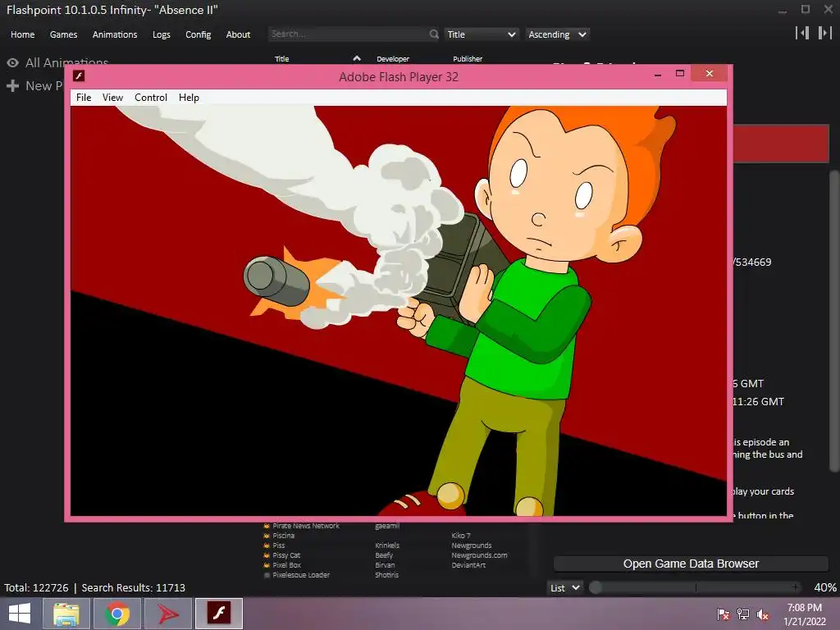Click the Open Game Data Browser button
Viewport: 840px width, 630px height.
point(691,564)
